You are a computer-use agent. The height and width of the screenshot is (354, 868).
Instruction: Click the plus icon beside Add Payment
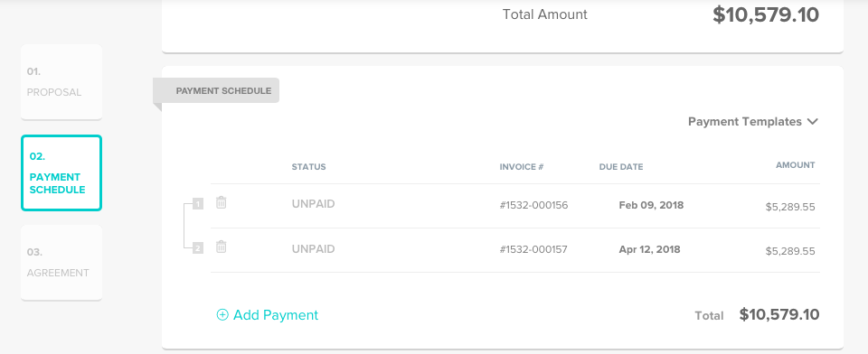tap(222, 315)
